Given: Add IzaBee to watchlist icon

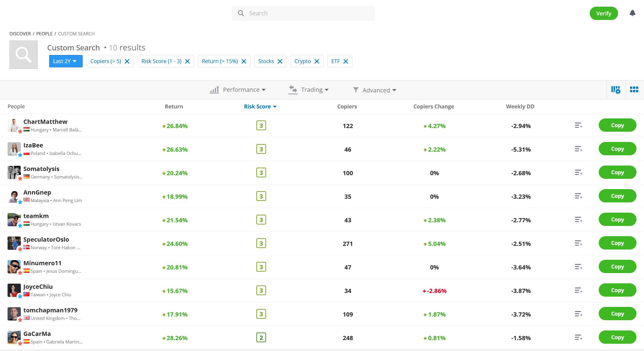Looking at the screenshot, I should (578, 149).
